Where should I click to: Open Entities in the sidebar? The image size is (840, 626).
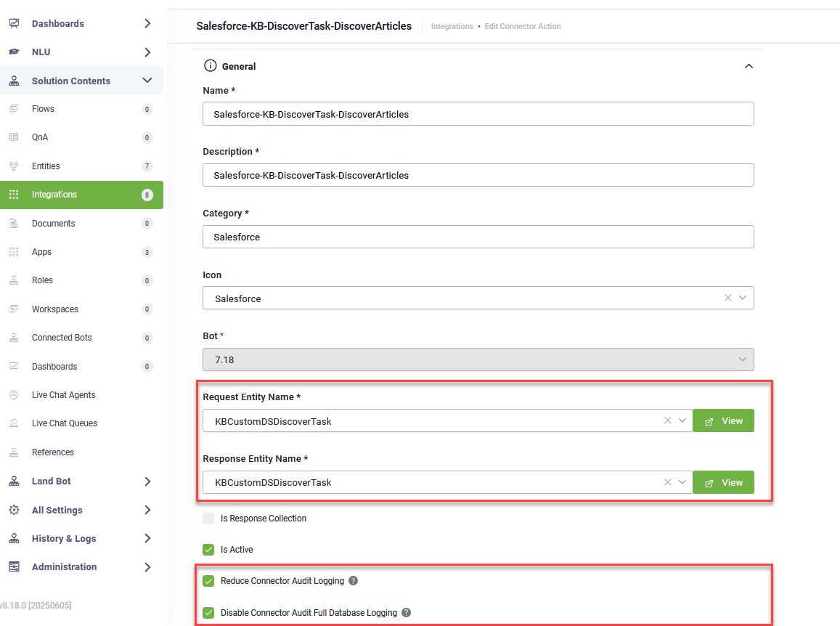(81, 166)
